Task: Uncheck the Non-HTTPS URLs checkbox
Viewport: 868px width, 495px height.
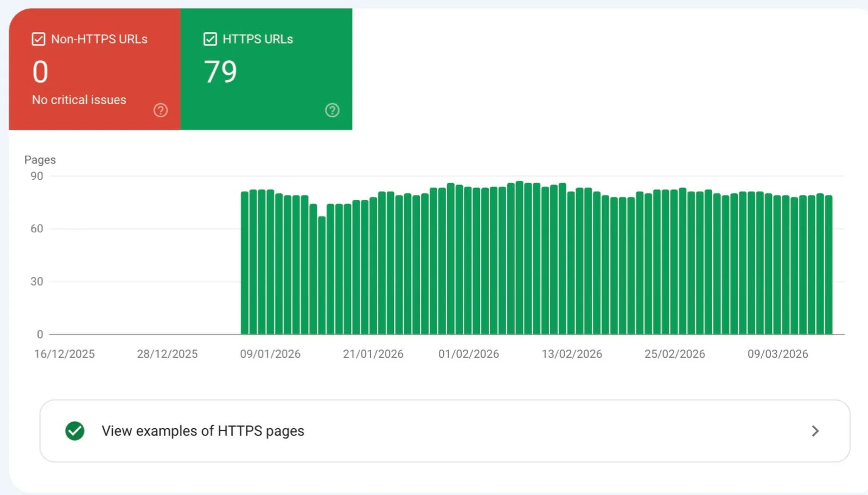Action: pos(38,39)
